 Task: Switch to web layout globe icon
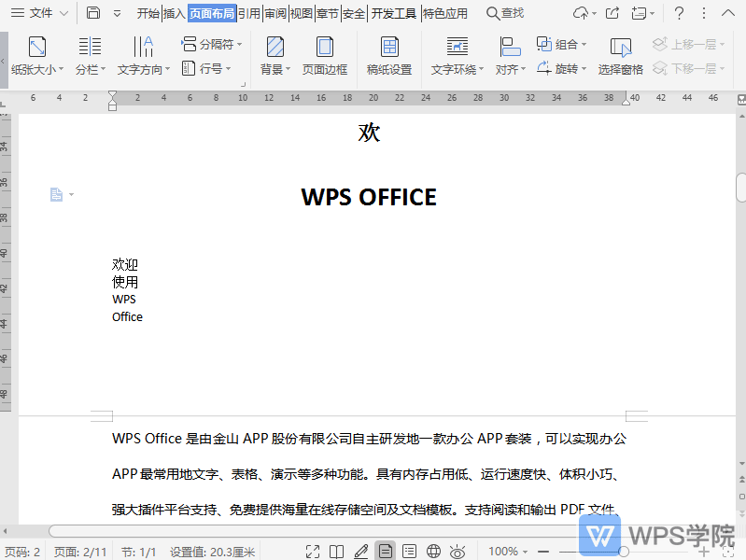point(433,552)
